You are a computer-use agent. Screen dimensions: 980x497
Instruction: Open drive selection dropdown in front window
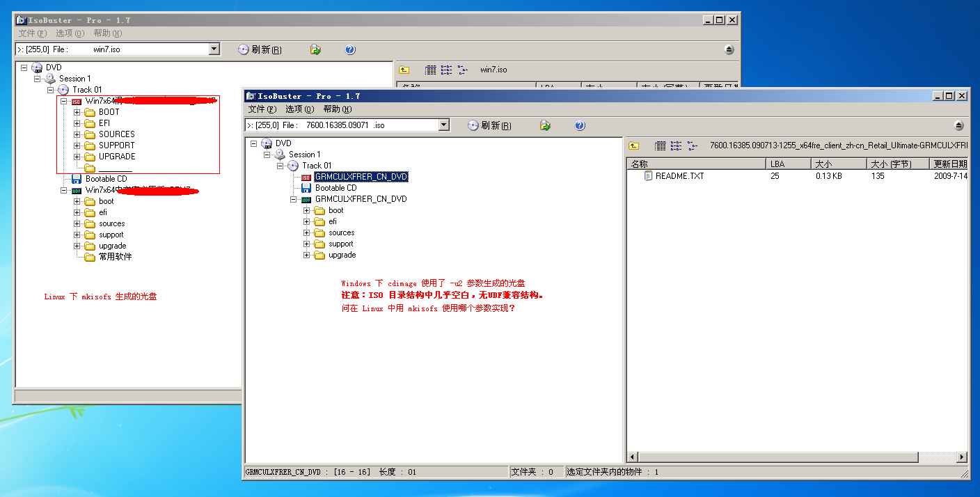[444, 125]
